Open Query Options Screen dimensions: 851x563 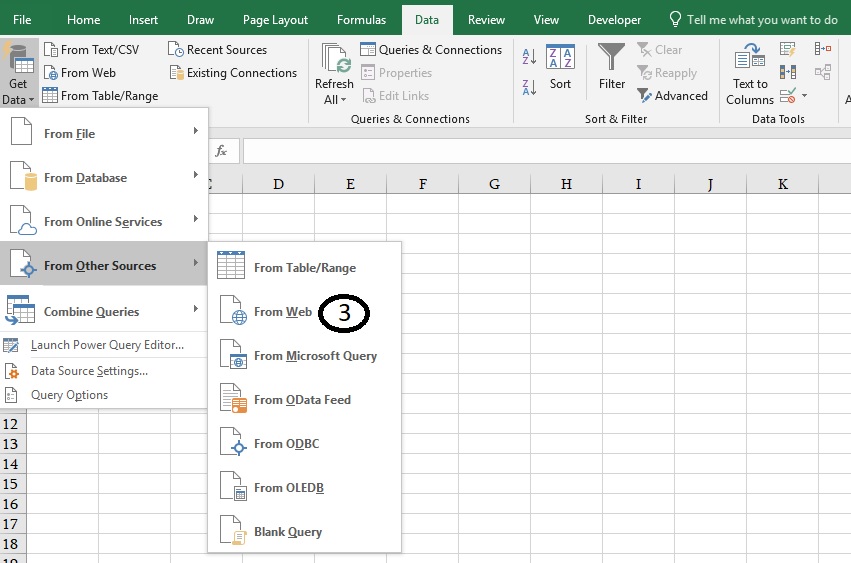click(104, 395)
